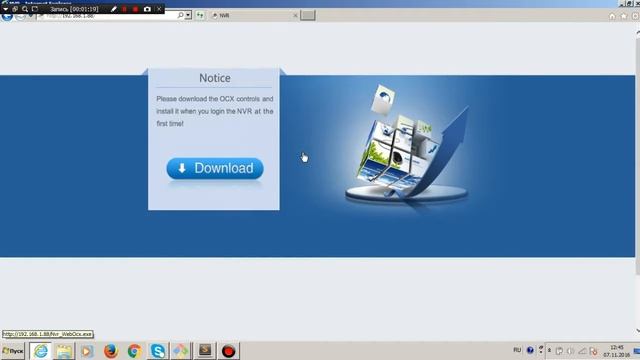The height and width of the screenshot is (360, 640).
Task: Click the recorder magnifier zoom icon
Action: click(x=25, y=9)
